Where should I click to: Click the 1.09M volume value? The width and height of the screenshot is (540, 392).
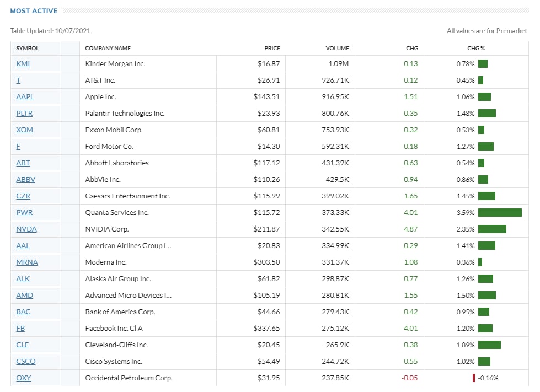(x=339, y=63)
